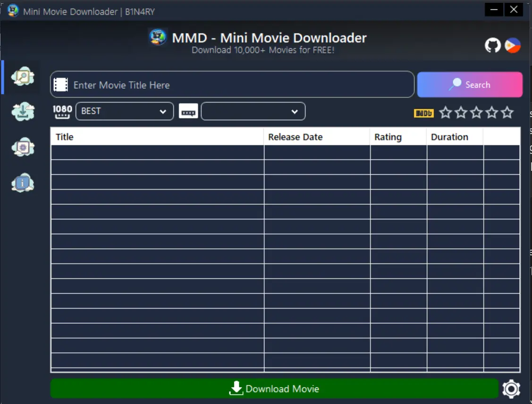This screenshot has height=404, width=532.
Task: Click the Search button
Action: pos(470,84)
